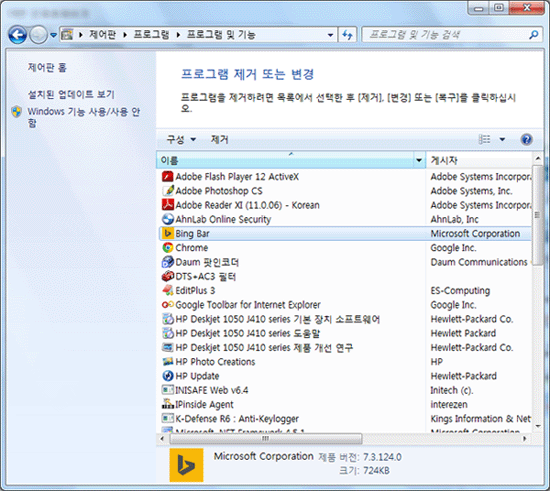Select the Chrome icon in list
Image resolution: width=550 pixels, height=491 pixels.
168,248
